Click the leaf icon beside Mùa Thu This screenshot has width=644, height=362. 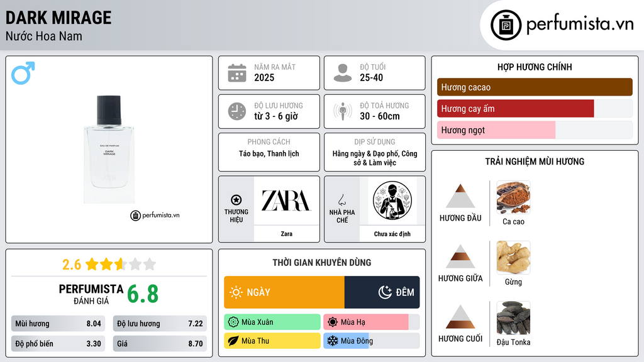coord(233,341)
